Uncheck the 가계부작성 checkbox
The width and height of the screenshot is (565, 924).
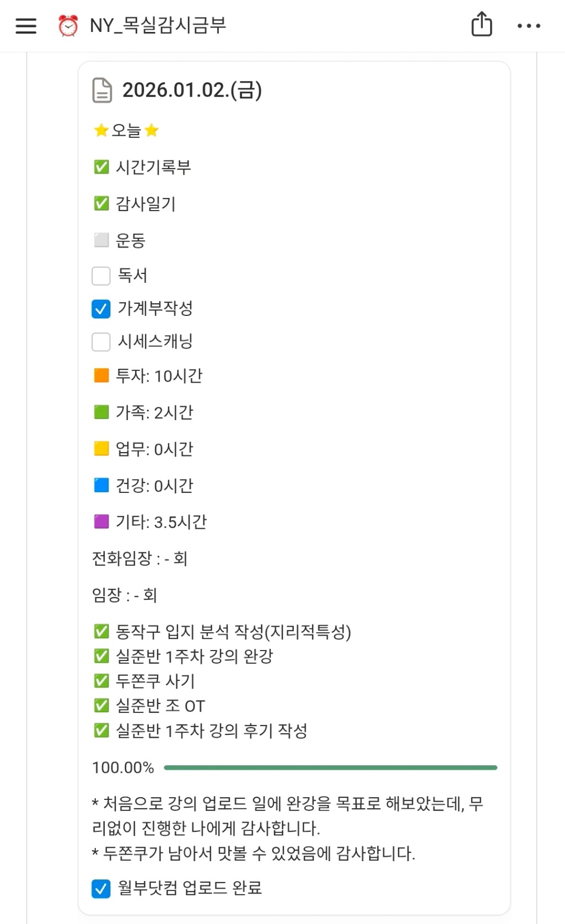point(101,309)
